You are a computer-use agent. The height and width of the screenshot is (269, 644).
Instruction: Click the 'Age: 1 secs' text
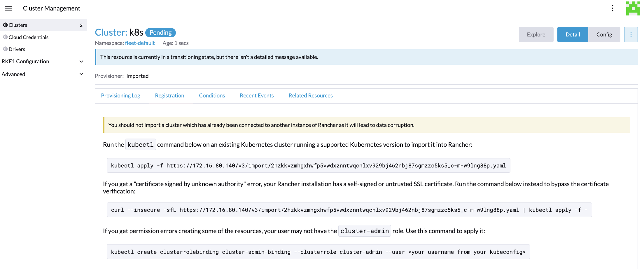[x=176, y=43]
